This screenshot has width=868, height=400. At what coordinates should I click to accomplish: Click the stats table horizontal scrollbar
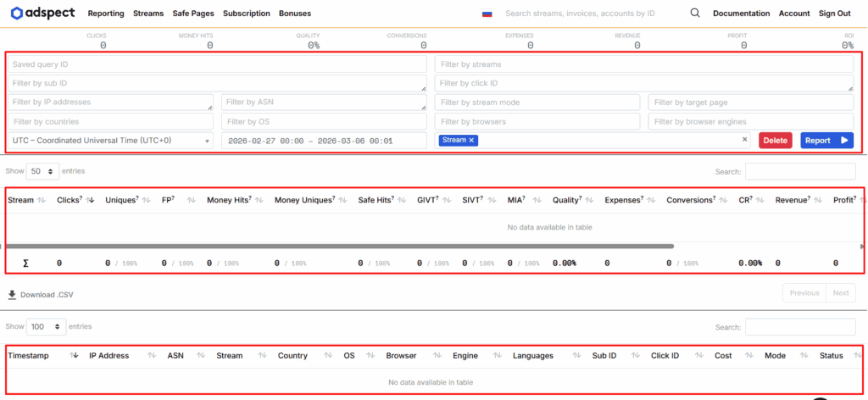pyautogui.click(x=339, y=247)
